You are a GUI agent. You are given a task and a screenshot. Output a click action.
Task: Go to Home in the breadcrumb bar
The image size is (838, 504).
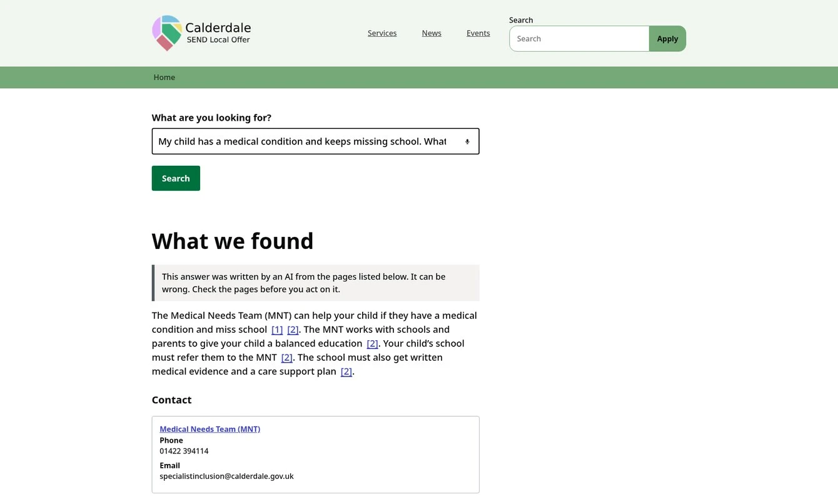point(164,78)
